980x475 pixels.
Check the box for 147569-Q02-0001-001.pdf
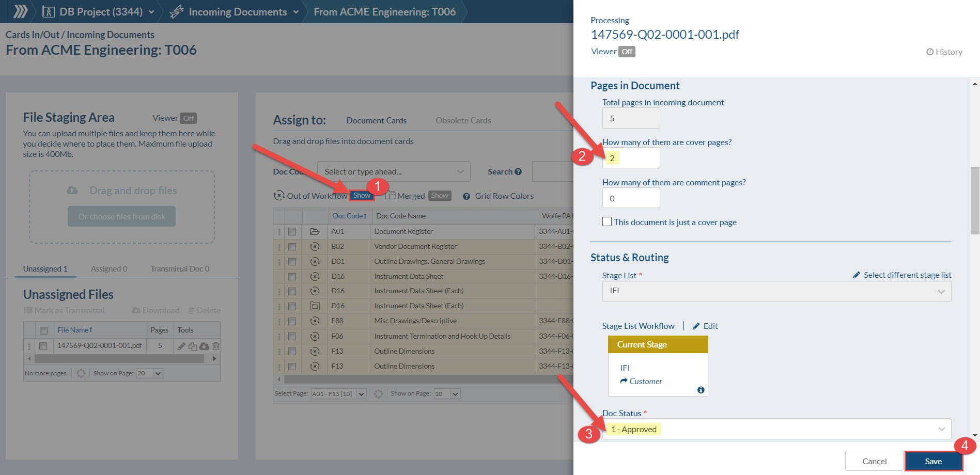(x=43, y=346)
